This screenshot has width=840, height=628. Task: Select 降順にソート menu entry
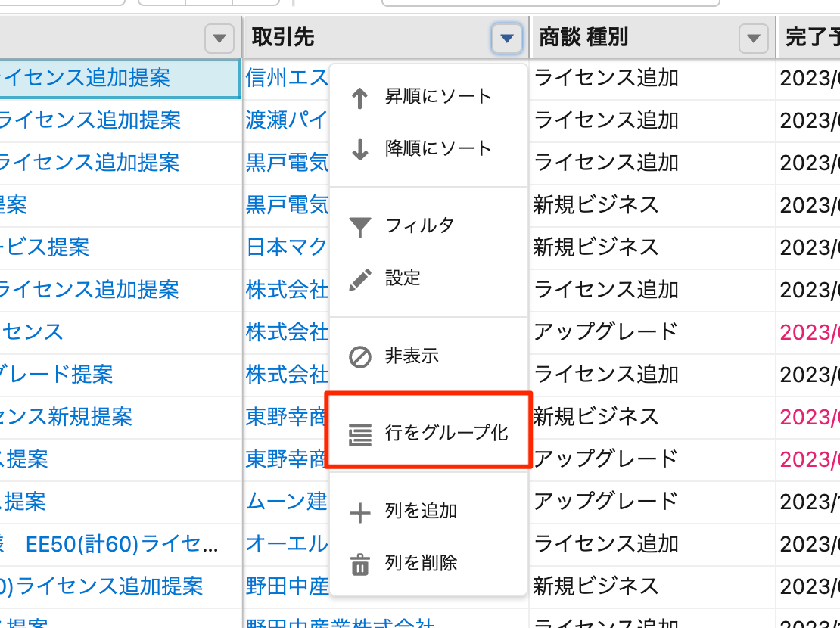coord(438,148)
